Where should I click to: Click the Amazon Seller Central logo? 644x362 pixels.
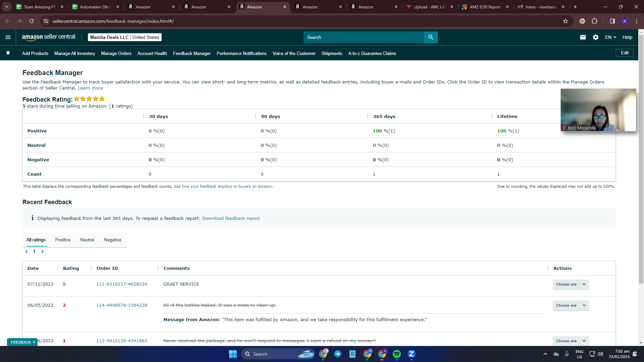click(x=49, y=37)
